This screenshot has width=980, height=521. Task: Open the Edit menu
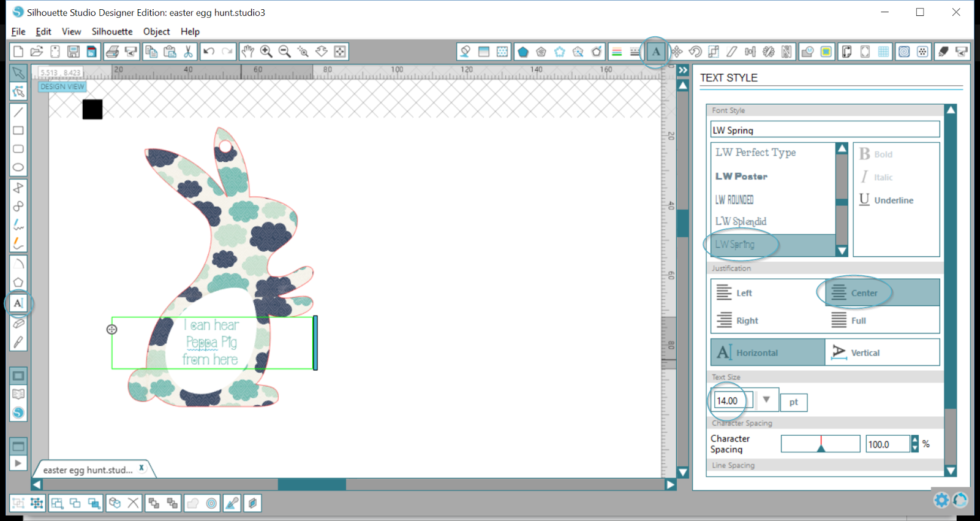43,31
